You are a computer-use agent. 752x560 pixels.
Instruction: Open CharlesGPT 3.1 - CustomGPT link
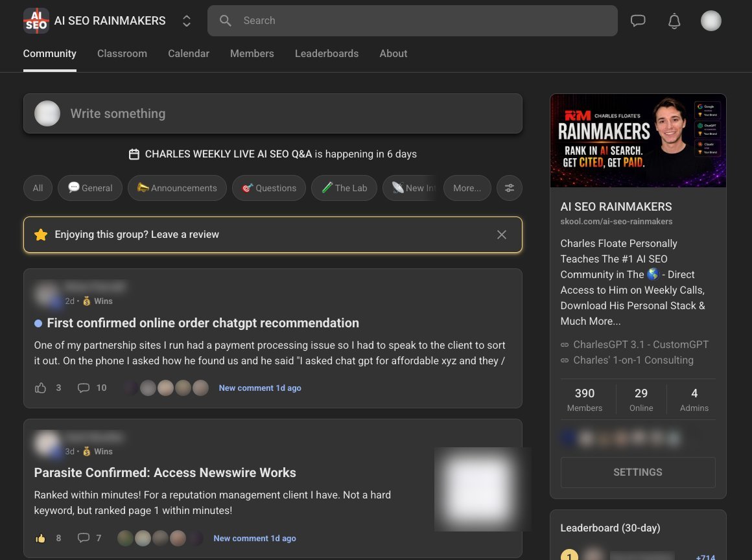640,345
